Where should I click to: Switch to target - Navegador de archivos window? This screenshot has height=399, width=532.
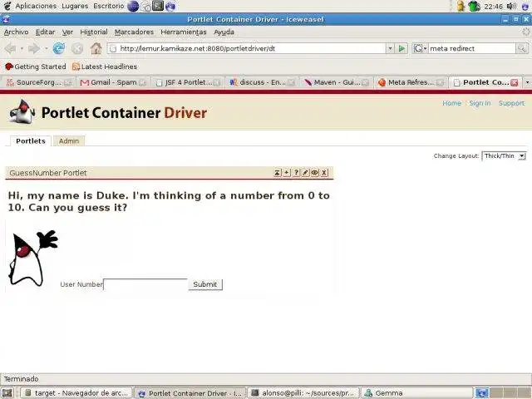pos(76,393)
